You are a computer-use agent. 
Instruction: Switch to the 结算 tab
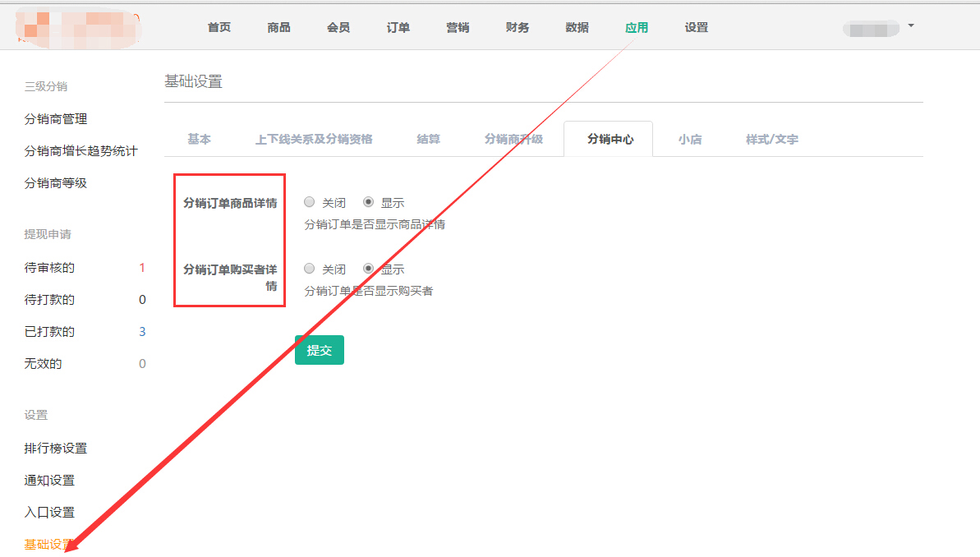coord(428,140)
